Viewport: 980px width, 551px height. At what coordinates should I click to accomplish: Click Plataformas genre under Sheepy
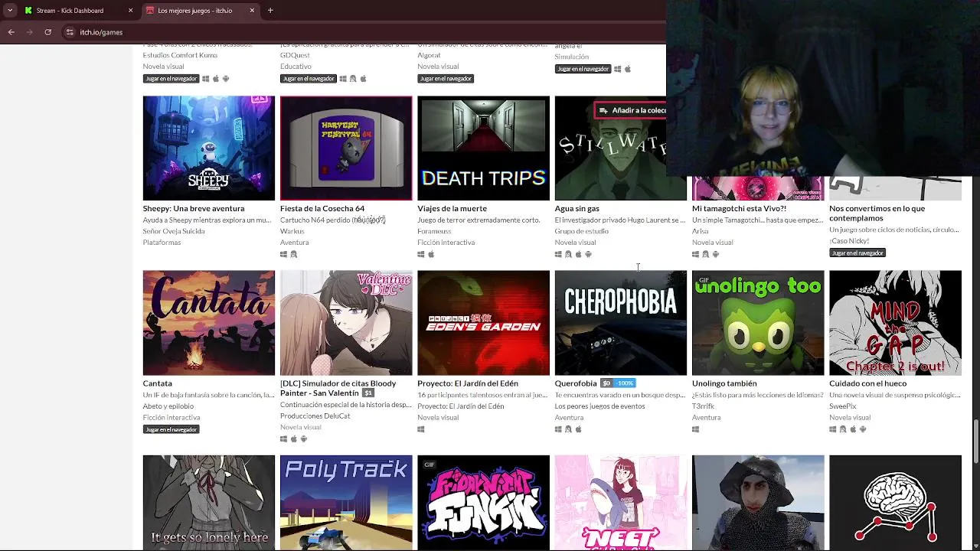162,243
